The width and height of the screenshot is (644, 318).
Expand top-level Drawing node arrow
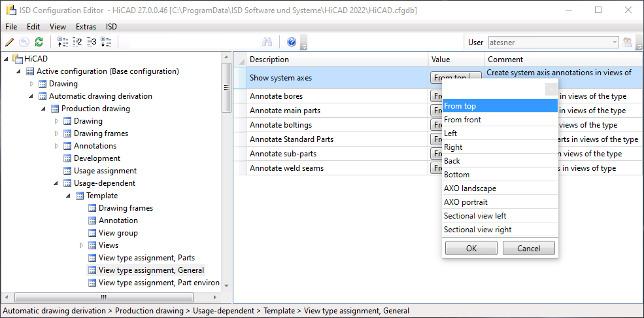(32, 84)
